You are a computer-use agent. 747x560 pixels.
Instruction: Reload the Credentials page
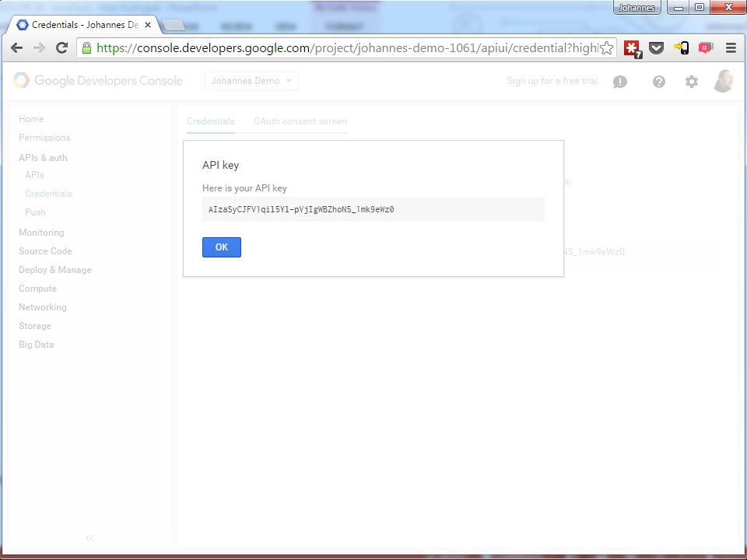[x=61, y=47]
